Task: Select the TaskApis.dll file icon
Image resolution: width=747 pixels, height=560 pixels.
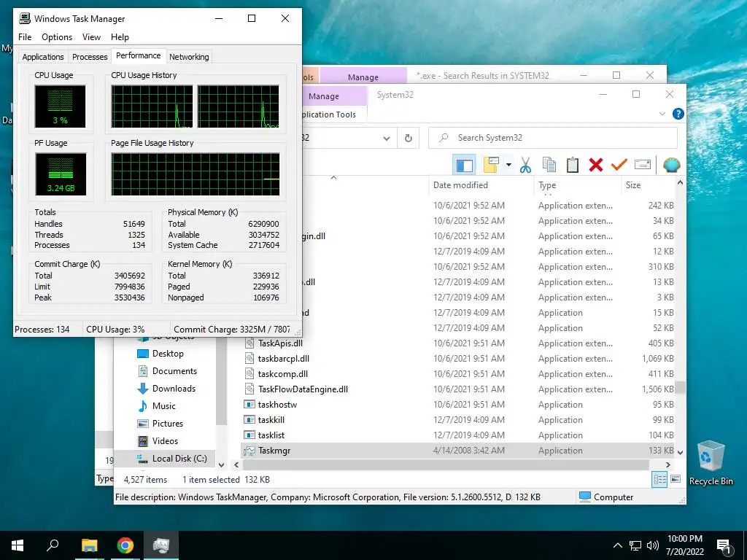Action: [x=249, y=343]
